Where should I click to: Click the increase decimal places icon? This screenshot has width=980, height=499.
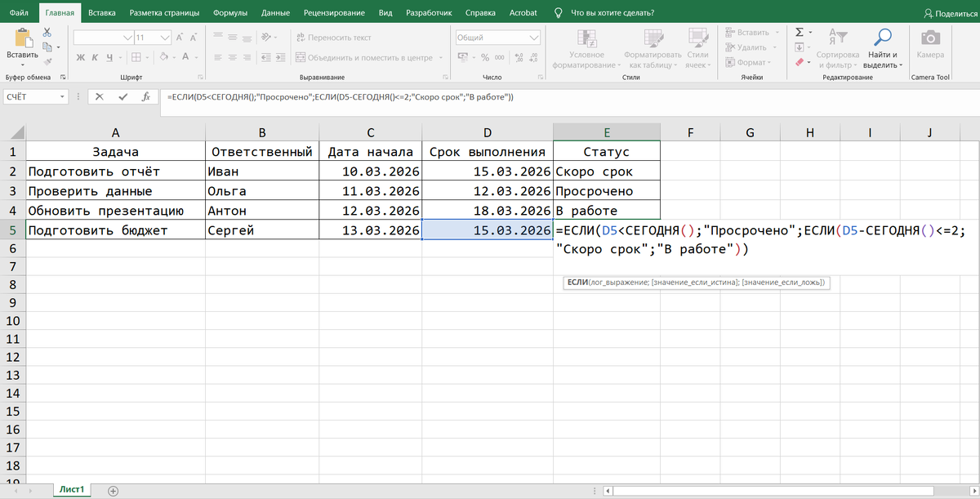coord(519,57)
